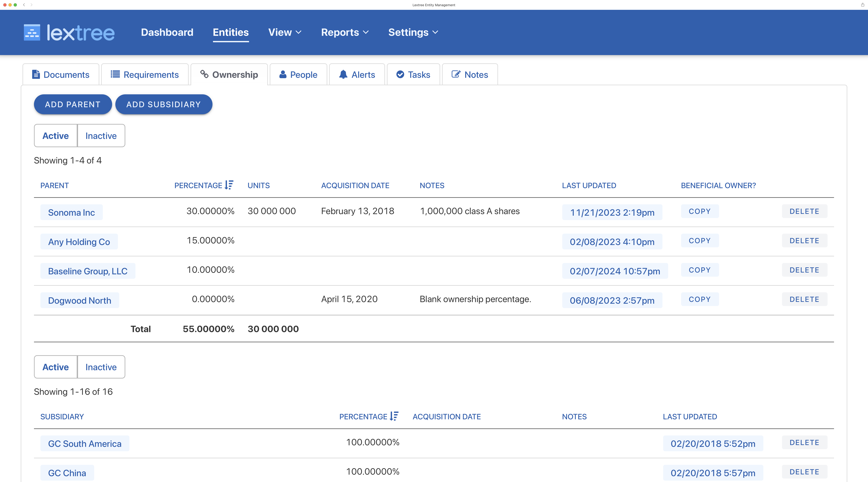Delete the Any Holding Co row
The image size is (868, 482).
coord(805,241)
